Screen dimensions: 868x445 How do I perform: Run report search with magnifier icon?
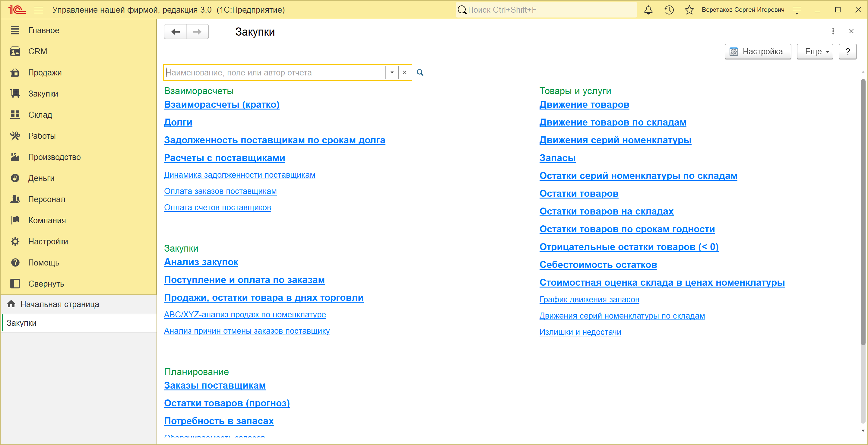pos(420,72)
